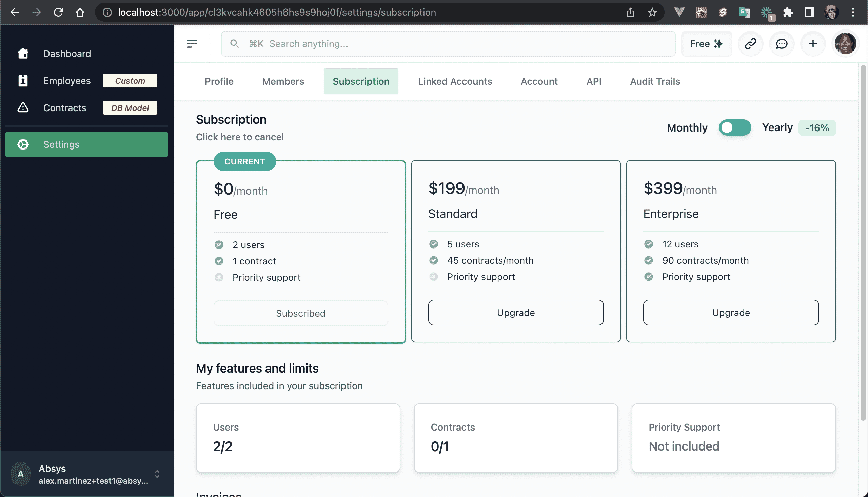Select the Subscription tab
This screenshot has width=868, height=497.
(x=361, y=81)
